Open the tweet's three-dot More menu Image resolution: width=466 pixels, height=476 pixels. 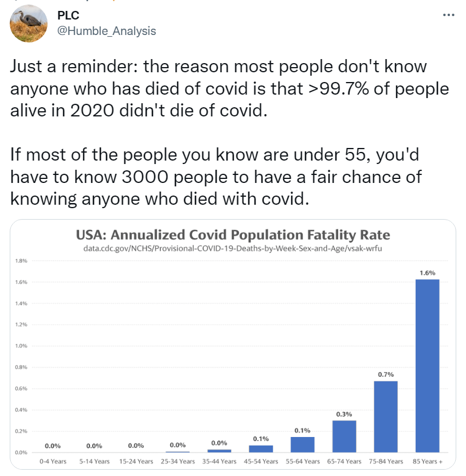[x=448, y=15]
